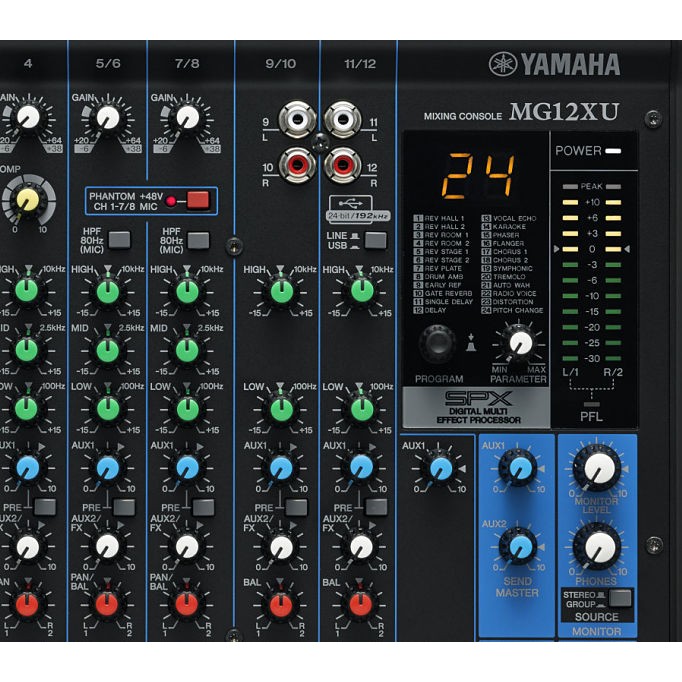Image resolution: width=682 pixels, height=682 pixels.
Task: Click the white RCA jack 11 L
Action: click(x=343, y=119)
